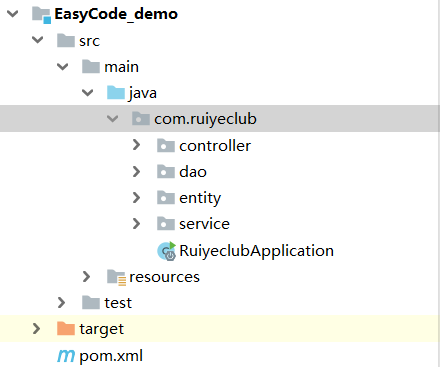Collapse the src folder arrow

coord(38,40)
